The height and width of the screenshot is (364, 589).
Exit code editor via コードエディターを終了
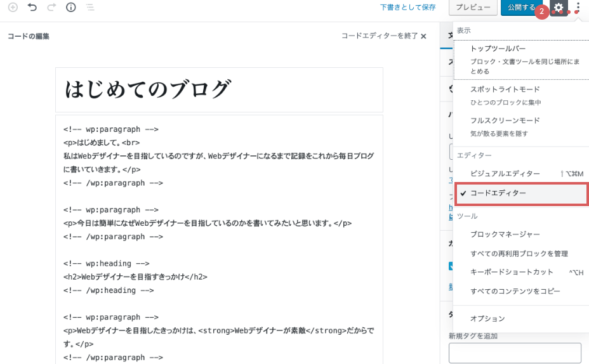[383, 36]
